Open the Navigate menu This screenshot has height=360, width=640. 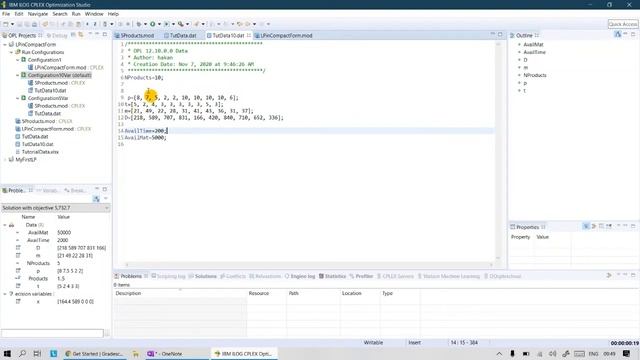[38, 14]
